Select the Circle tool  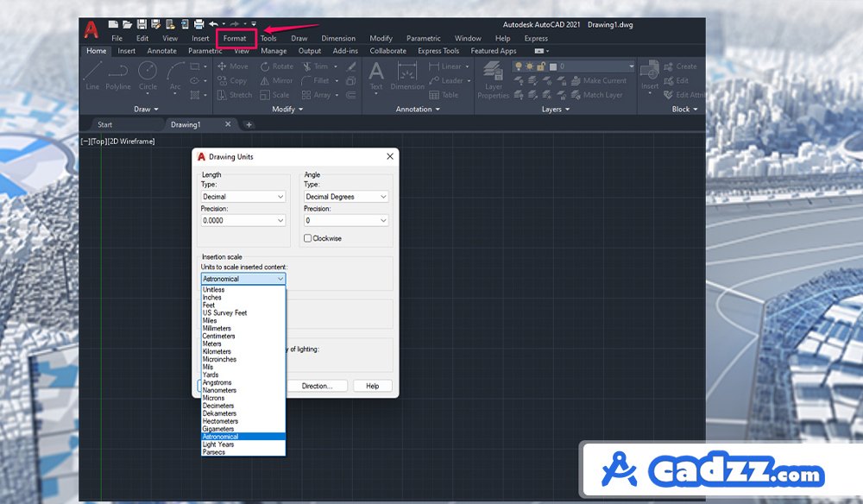[148, 76]
